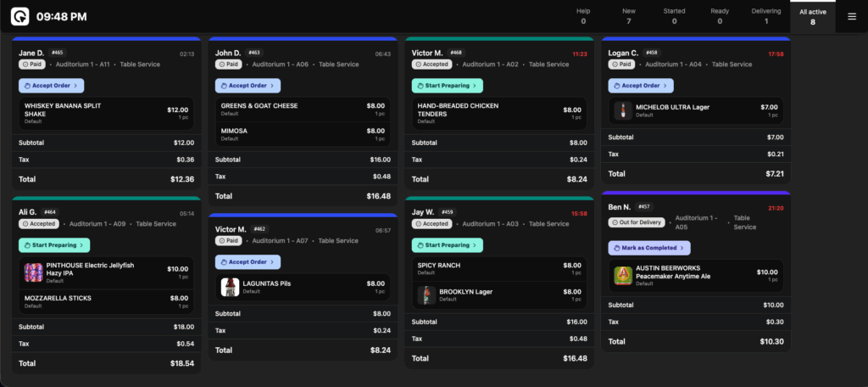Open the hamburger menu
868x387 pixels.
[x=852, y=16]
